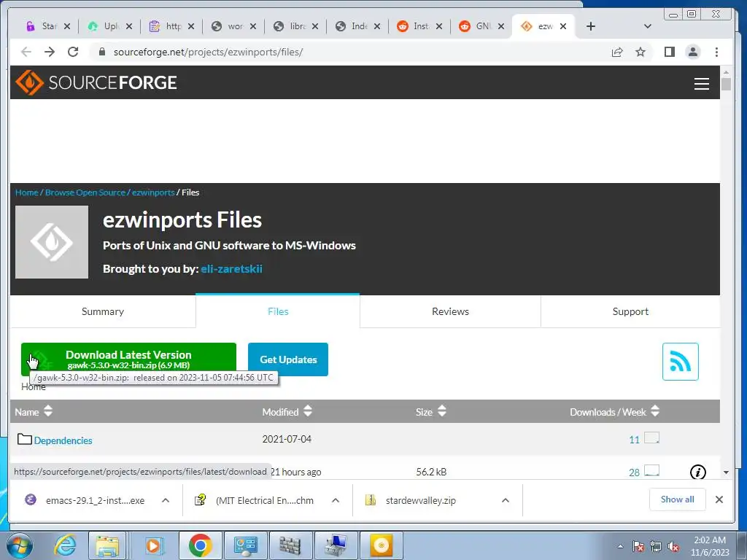Switch to the Summary tab

(x=102, y=311)
